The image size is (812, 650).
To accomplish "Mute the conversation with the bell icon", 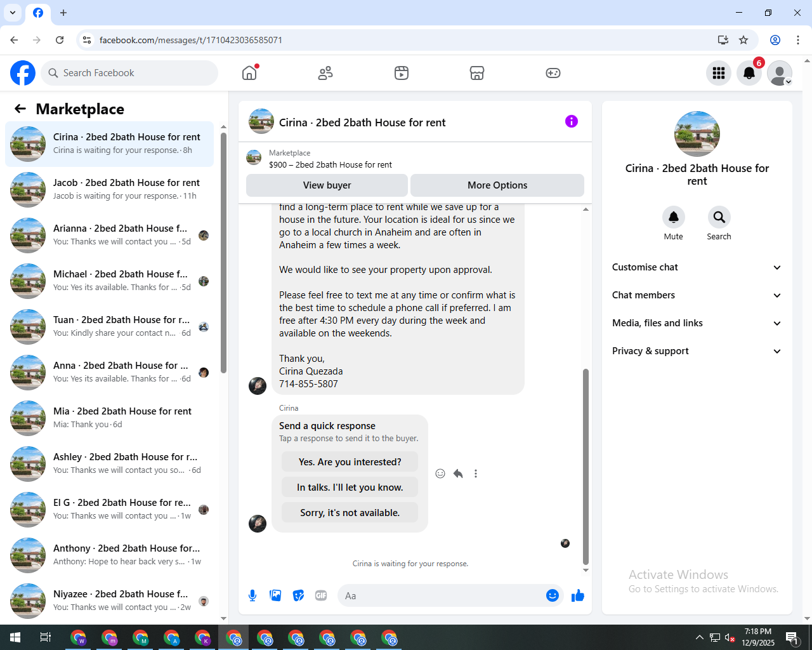I will pyautogui.click(x=674, y=217).
